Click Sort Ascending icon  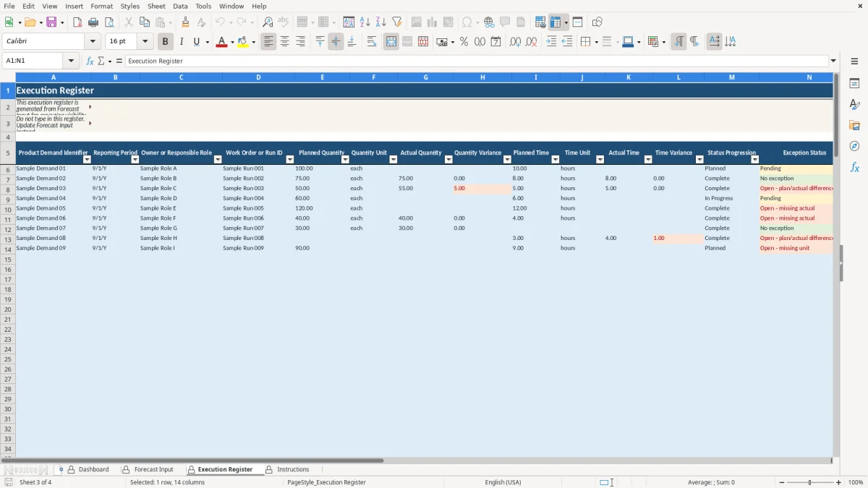[365, 22]
